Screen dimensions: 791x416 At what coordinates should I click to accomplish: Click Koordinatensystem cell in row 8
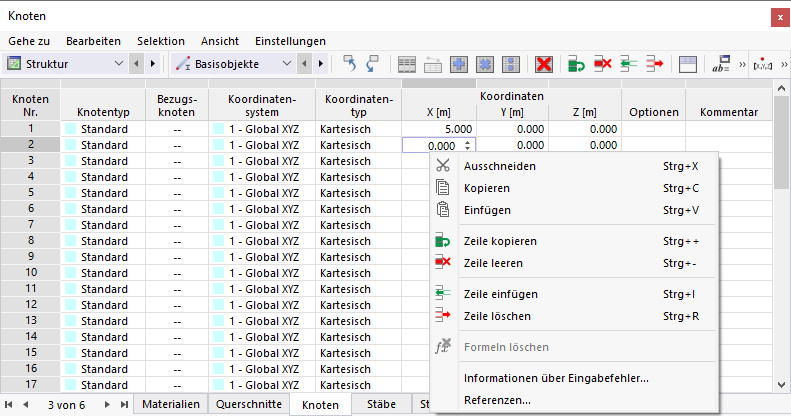(262, 241)
